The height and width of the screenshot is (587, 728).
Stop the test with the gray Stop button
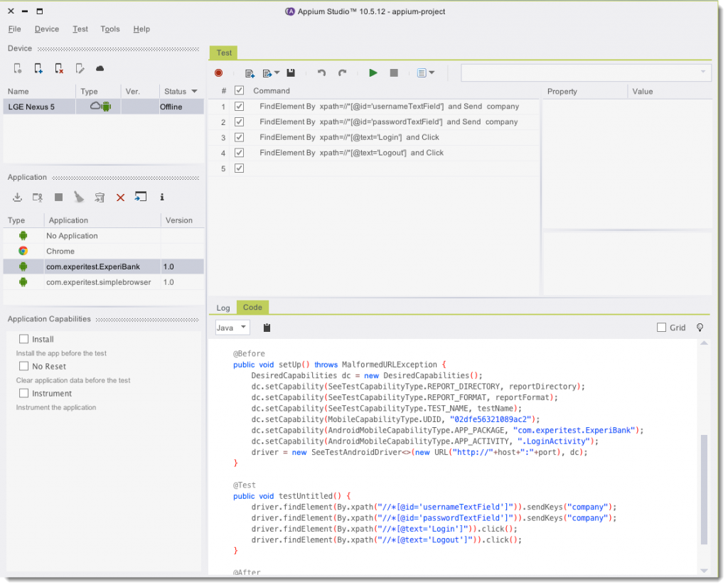point(394,73)
